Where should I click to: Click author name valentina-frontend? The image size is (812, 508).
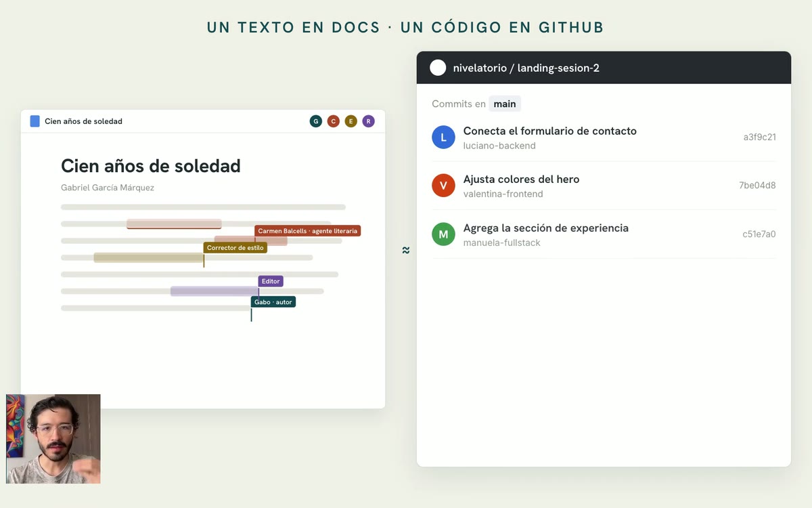[x=503, y=194]
